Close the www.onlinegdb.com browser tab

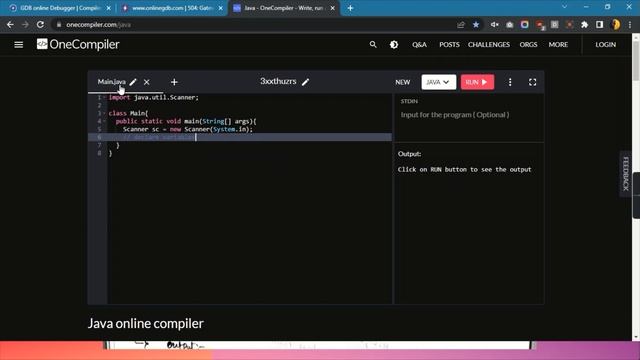pyautogui.click(x=220, y=8)
